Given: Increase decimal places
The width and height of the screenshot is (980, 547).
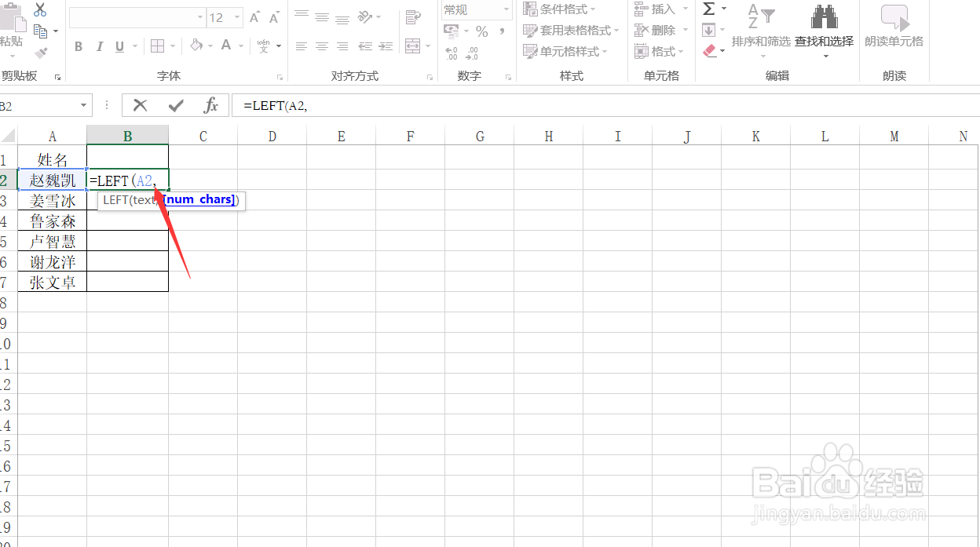Looking at the screenshot, I should point(452,53).
